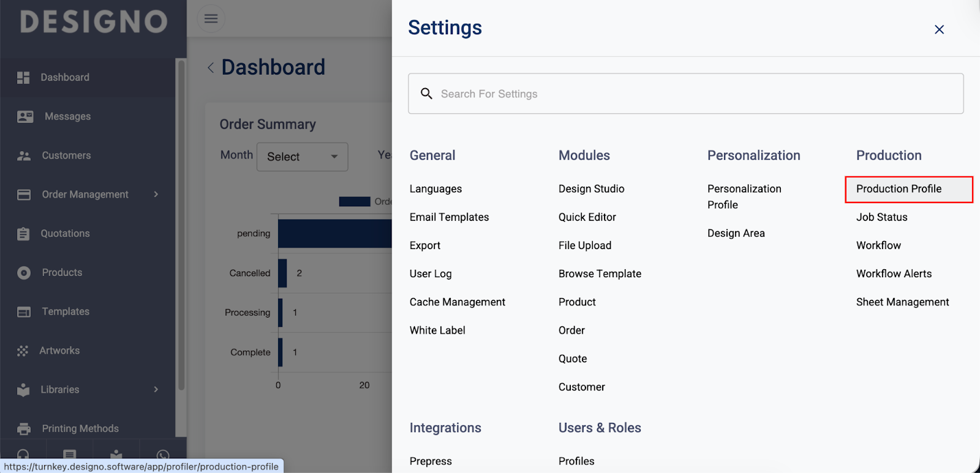
Task: Go to Email Templates settings
Action: 449,217
